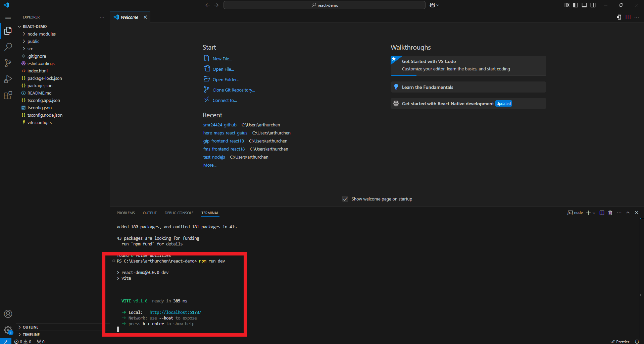Open the Explorer view in activity bar
This screenshot has height=344, width=644.
pyautogui.click(x=8, y=31)
